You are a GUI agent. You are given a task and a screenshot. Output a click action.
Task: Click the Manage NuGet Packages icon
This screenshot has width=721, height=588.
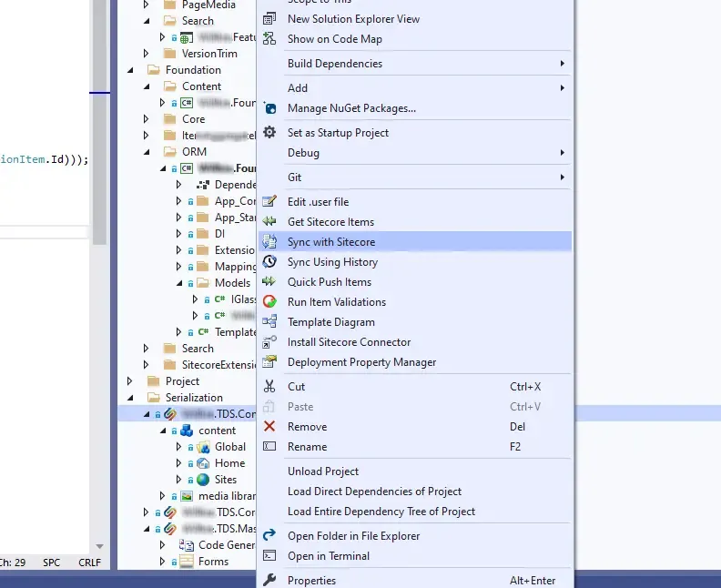click(269, 108)
